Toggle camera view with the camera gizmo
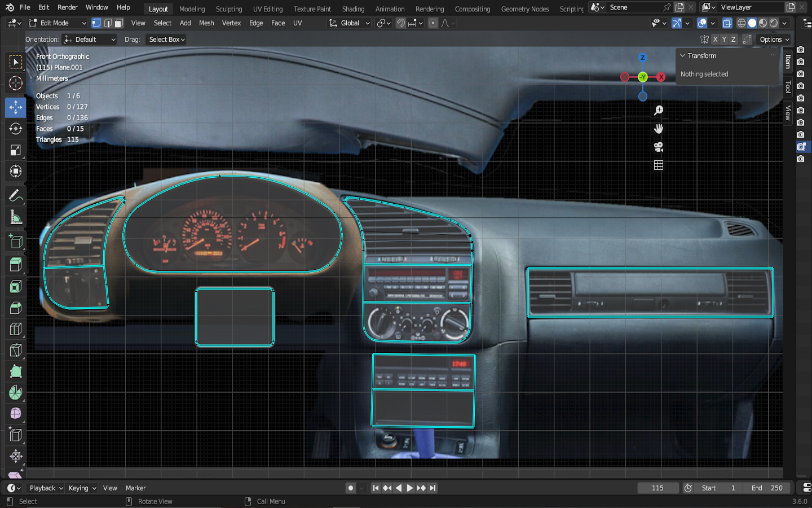Screen dimensions: 812x508 click(x=659, y=147)
